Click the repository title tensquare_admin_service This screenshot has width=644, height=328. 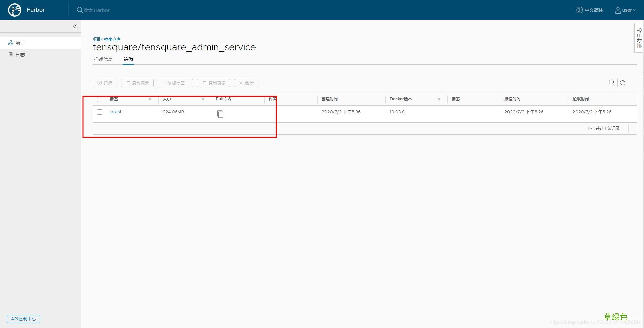pyautogui.click(x=174, y=47)
